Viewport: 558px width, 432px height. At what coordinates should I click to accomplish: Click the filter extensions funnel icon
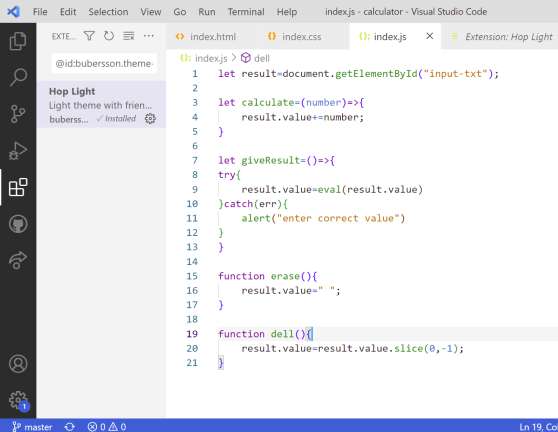click(89, 36)
